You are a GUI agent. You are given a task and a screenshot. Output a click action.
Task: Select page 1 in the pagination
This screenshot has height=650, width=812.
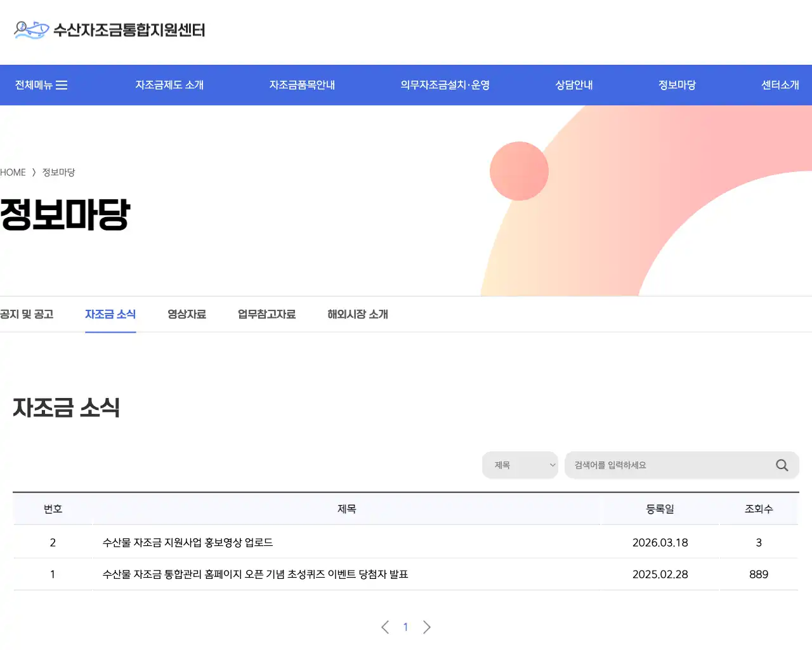point(405,627)
